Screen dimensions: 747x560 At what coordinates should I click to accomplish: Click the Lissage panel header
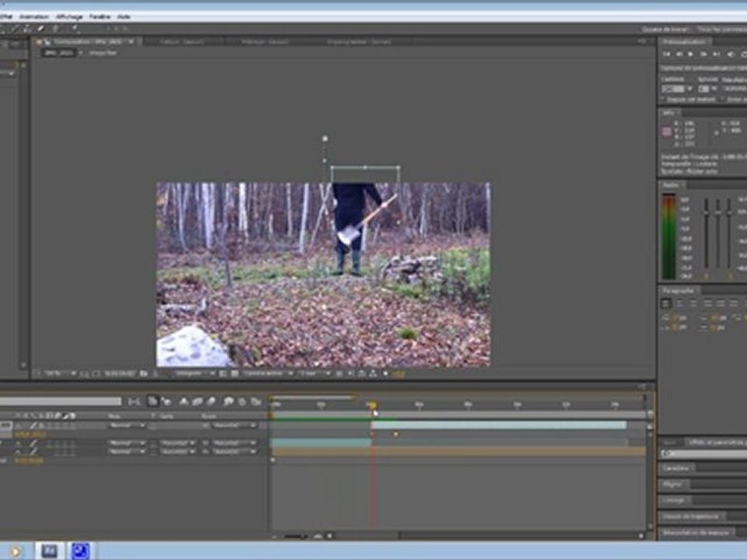(x=673, y=500)
